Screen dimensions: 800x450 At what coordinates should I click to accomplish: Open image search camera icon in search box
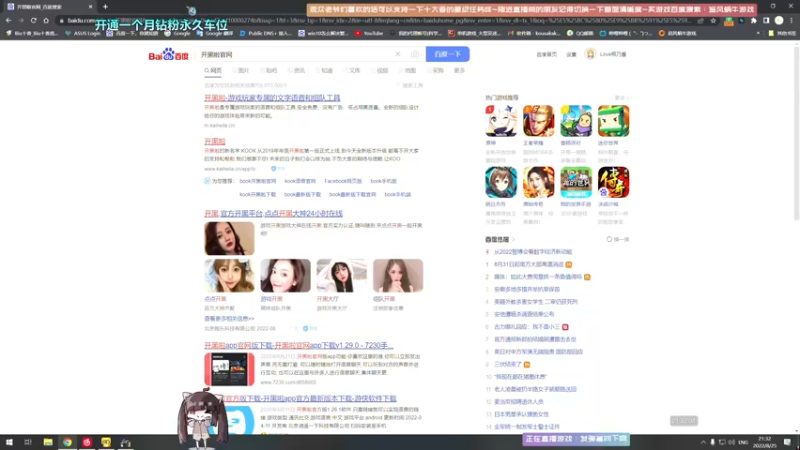[415, 54]
